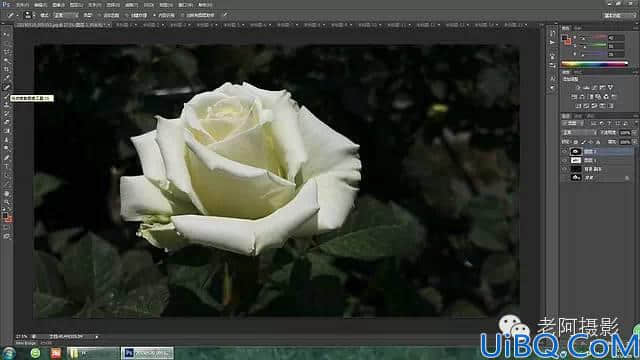Select the Rectangular Marquee tool

click(x=6, y=43)
